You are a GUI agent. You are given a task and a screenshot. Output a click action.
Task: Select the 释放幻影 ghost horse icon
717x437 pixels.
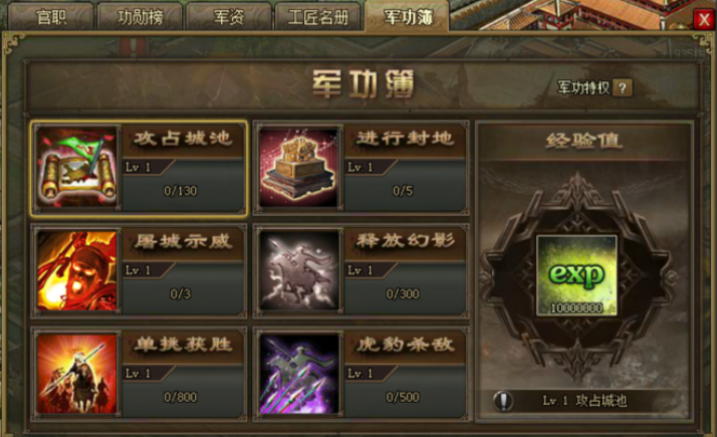click(x=299, y=271)
